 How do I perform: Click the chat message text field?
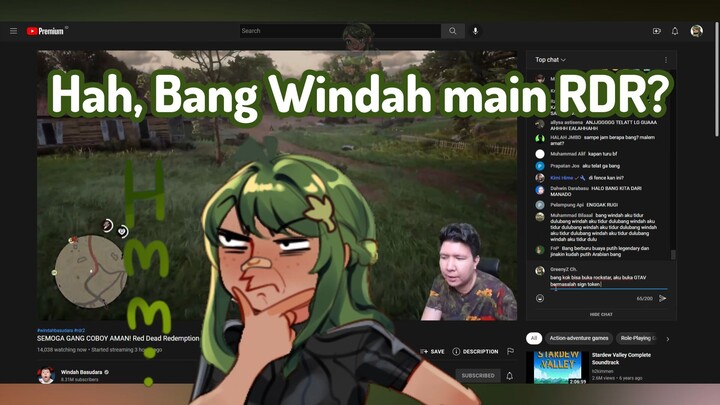pos(608,281)
